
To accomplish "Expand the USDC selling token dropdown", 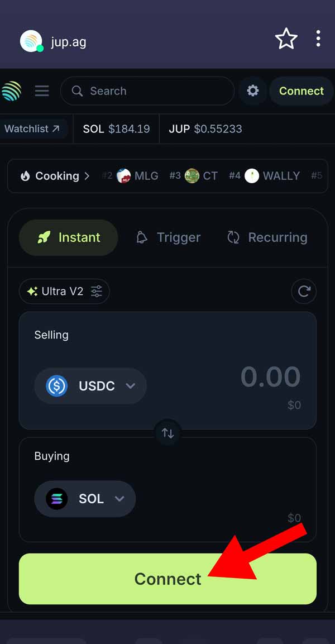I will [90, 386].
